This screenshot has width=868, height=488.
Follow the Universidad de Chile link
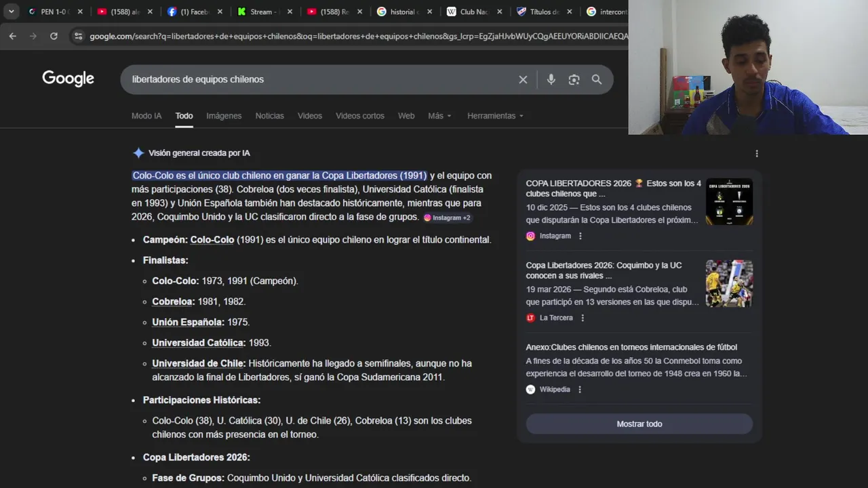pyautogui.click(x=197, y=363)
